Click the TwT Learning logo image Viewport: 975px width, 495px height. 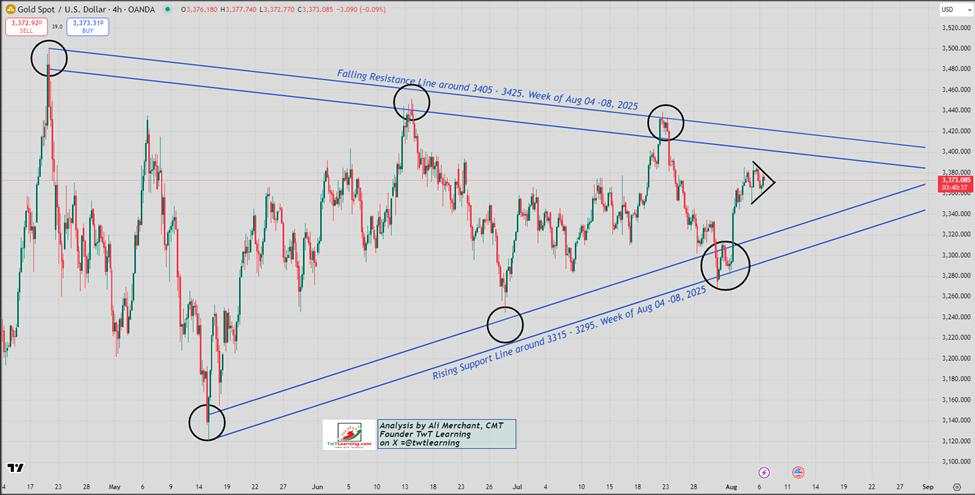coord(349,434)
